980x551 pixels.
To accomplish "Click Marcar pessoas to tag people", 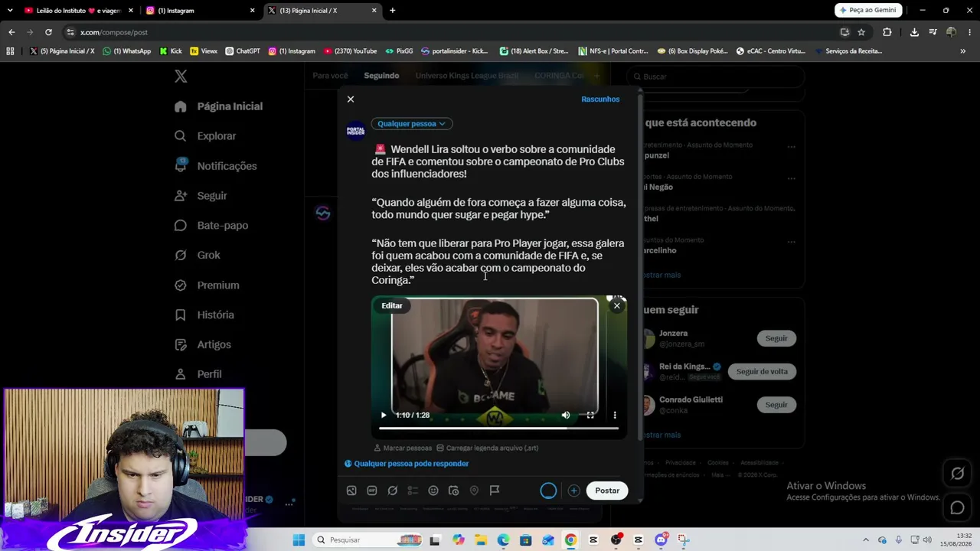I will pos(403,448).
